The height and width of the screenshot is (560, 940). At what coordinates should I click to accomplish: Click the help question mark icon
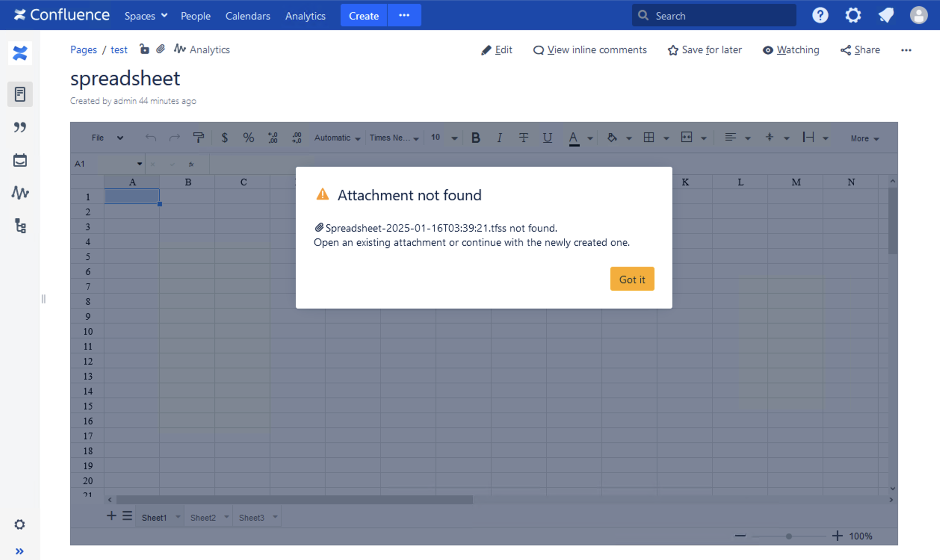(820, 15)
